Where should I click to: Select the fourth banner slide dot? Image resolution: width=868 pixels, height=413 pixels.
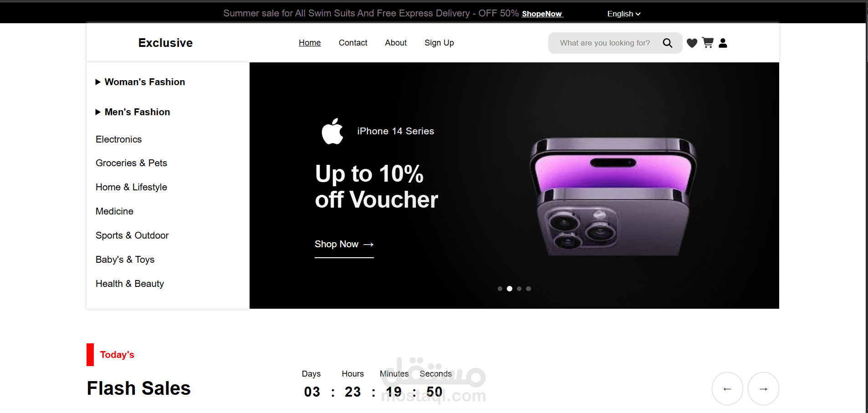(528, 289)
